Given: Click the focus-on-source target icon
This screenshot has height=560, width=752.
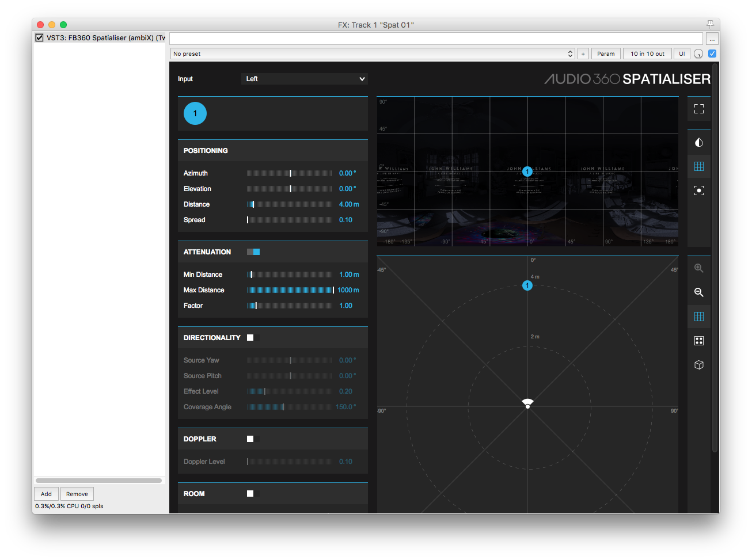Looking at the screenshot, I should click(699, 191).
